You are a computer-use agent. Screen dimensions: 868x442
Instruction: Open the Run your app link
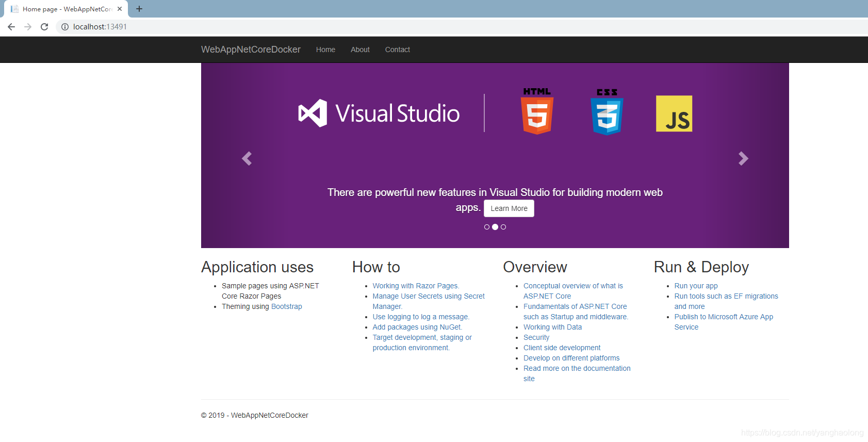(696, 286)
